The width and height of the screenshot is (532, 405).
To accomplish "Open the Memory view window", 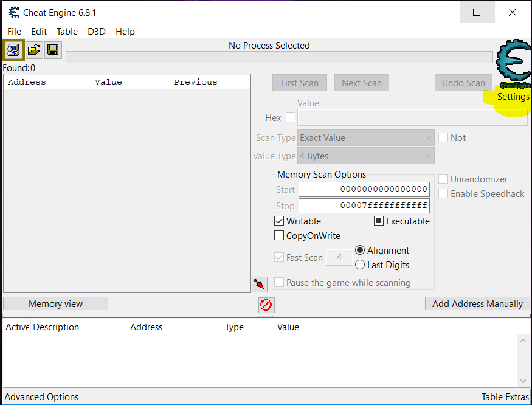I will click(x=56, y=304).
